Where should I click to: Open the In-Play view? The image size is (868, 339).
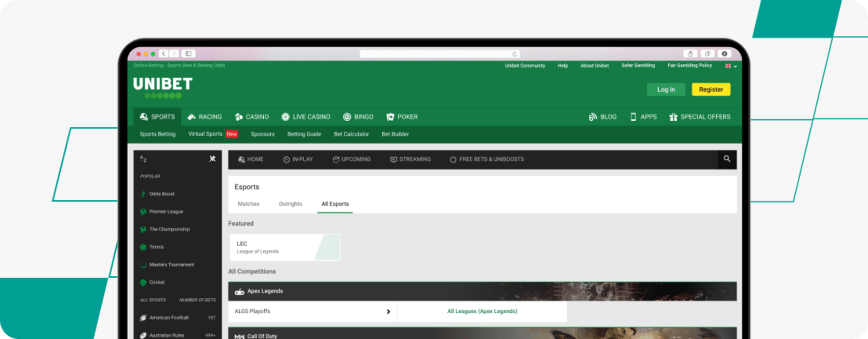click(298, 159)
